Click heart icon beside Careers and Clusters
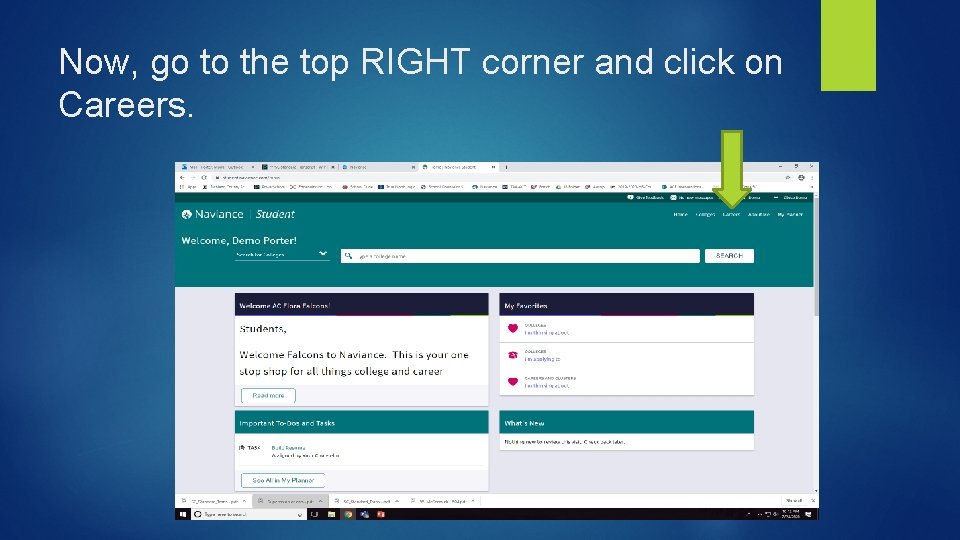 tap(513, 381)
